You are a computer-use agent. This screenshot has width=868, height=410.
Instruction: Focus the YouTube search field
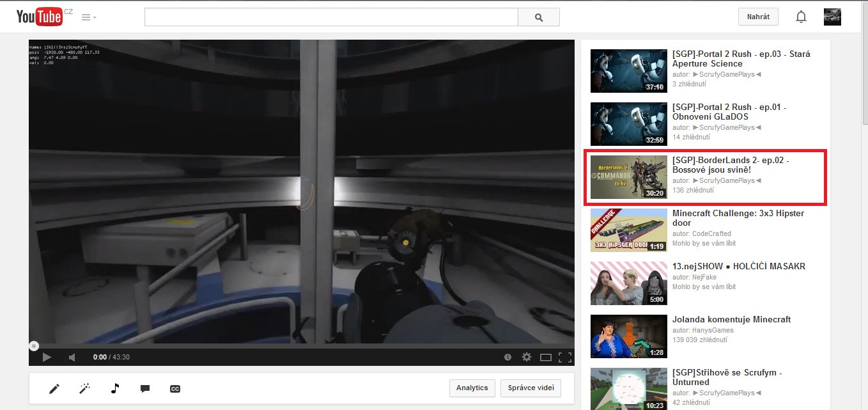tap(331, 17)
